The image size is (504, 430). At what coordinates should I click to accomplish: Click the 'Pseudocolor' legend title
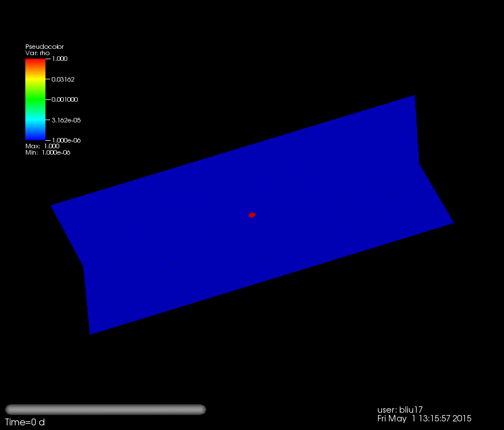click(x=44, y=47)
